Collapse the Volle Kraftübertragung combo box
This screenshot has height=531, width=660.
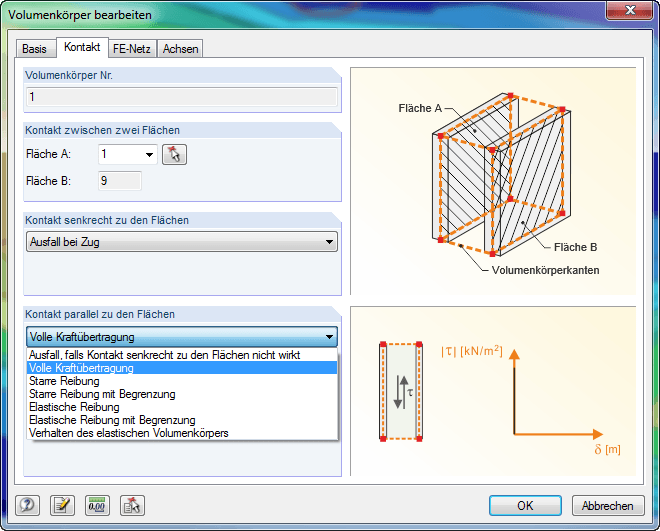pos(182,337)
